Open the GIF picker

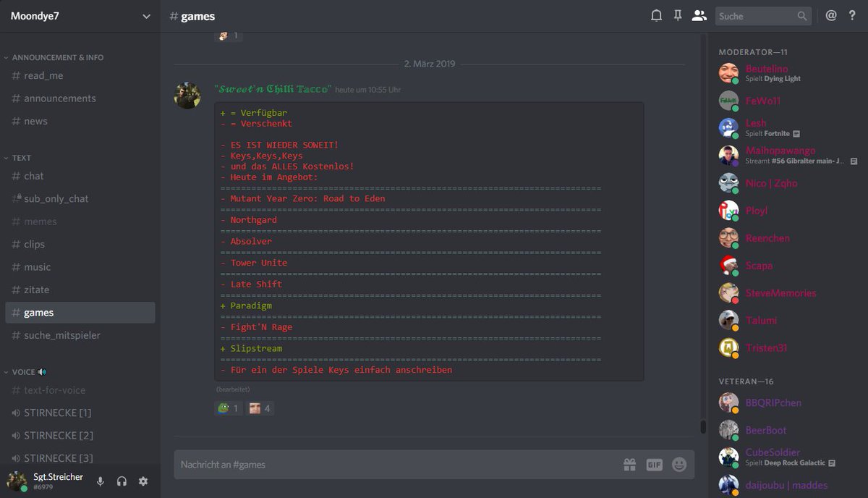pyautogui.click(x=654, y=465)
